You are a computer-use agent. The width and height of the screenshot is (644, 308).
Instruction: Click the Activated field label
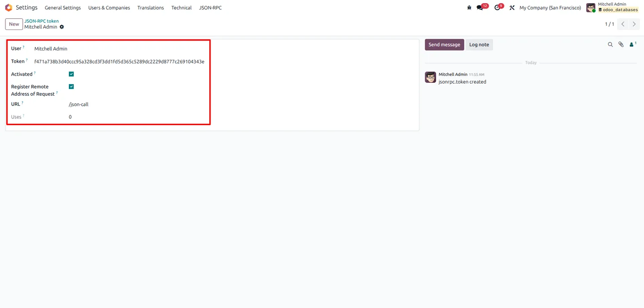pos(22,74)
